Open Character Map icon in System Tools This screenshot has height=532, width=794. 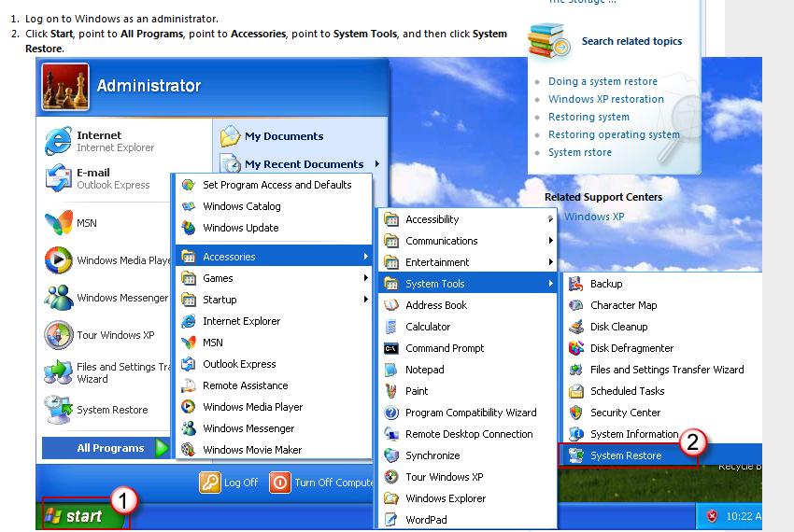point(575,305)
